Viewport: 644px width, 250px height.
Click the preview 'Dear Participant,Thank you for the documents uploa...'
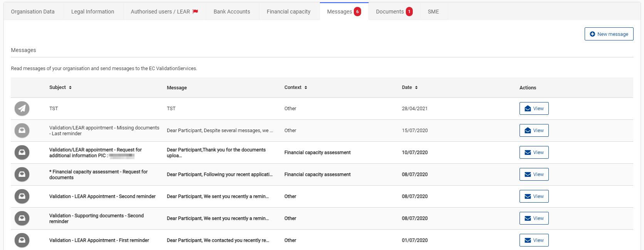pyautogui.click(x=216, y=153)
